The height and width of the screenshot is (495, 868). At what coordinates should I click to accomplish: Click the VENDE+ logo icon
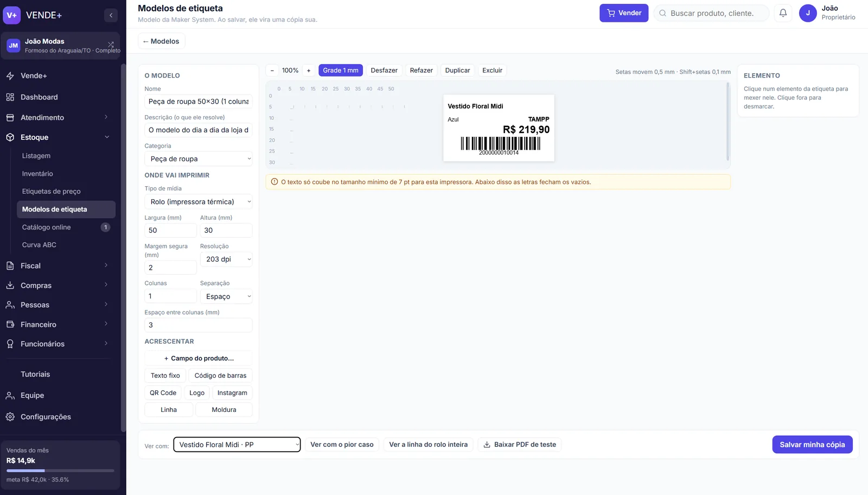tap(11, 15)
